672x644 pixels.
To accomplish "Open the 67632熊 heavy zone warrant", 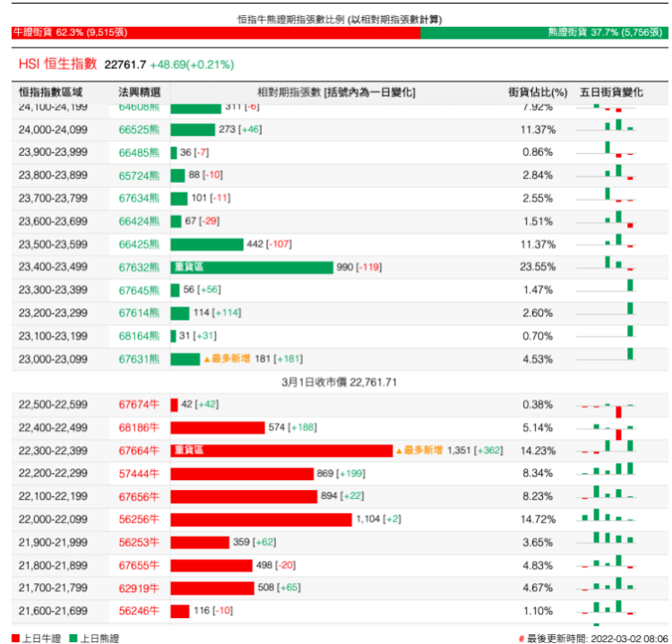I will pos(139,268).
